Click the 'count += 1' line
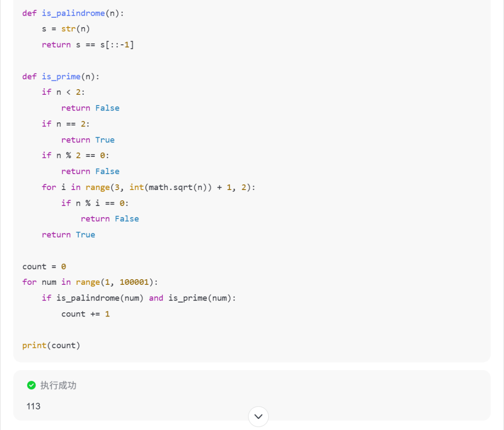 point(85,314)
